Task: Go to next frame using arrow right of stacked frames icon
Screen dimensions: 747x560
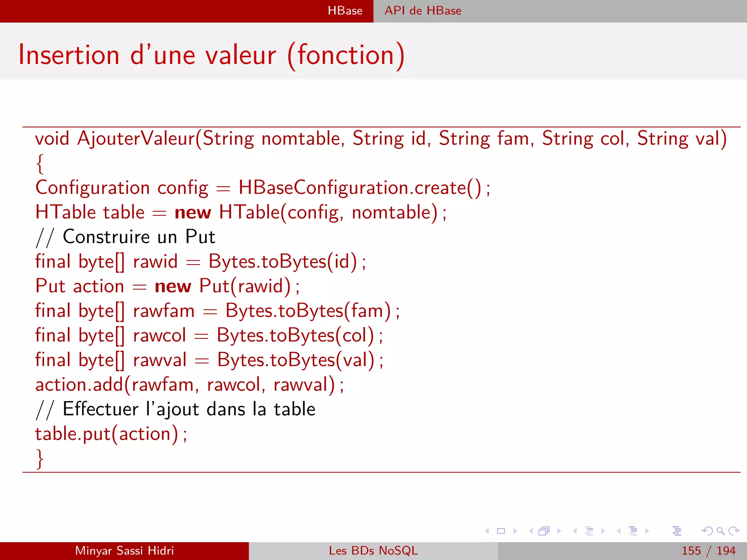Action: (559, 531)
